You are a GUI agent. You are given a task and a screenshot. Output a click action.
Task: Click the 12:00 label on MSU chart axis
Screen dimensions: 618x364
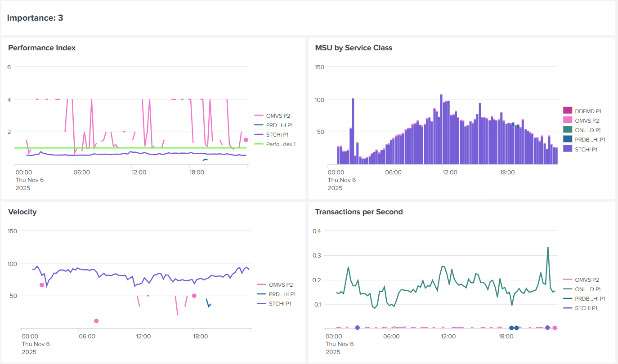[x=450, y=172]
